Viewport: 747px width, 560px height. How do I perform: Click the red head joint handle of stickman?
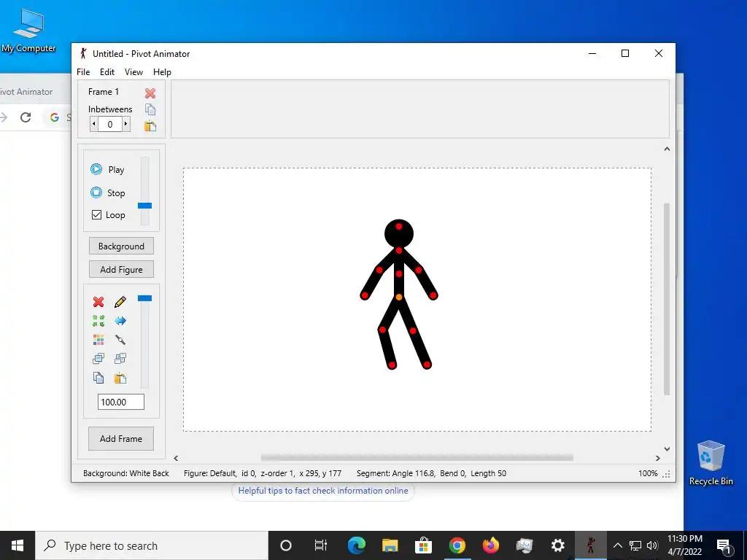tap(399, 227)
